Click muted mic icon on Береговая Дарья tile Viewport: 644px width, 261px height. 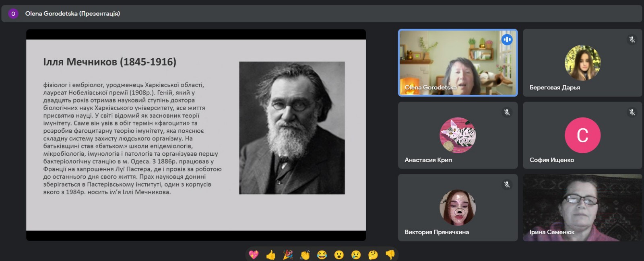(632, 39)
